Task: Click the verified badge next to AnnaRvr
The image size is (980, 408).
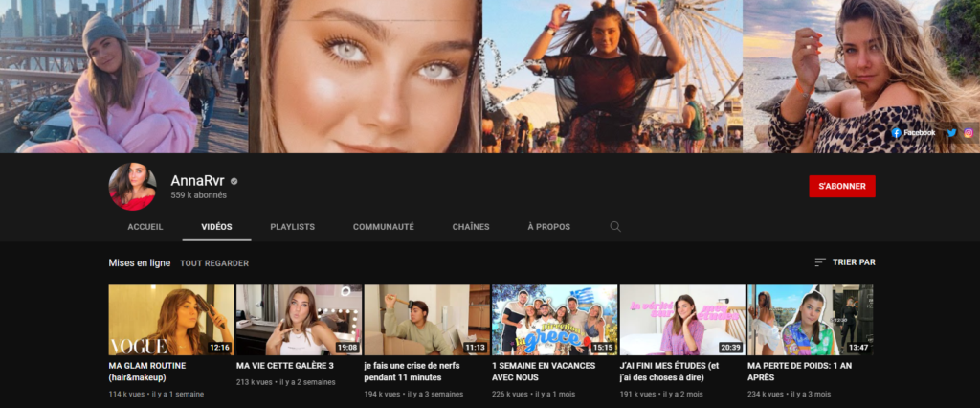Action: coord(234,181)
